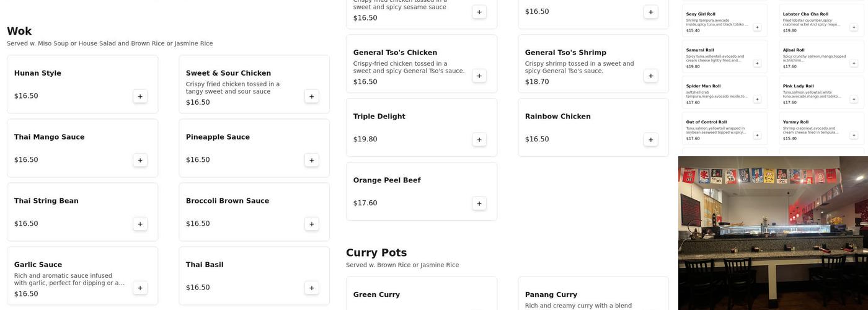Viewport: 868px width, 310px height.
Task: Click plus button for Sweet & Sour Chicken
Action: [x=312, y=96]
